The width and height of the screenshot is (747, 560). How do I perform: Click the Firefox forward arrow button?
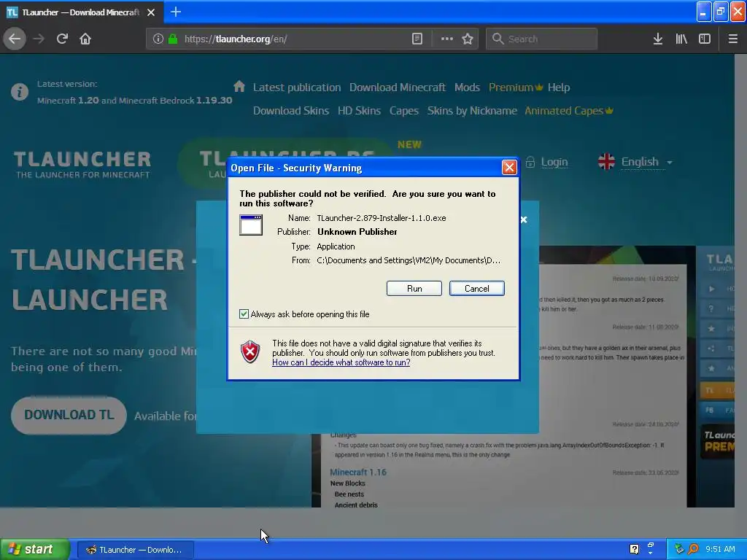(x=39, y=39)
